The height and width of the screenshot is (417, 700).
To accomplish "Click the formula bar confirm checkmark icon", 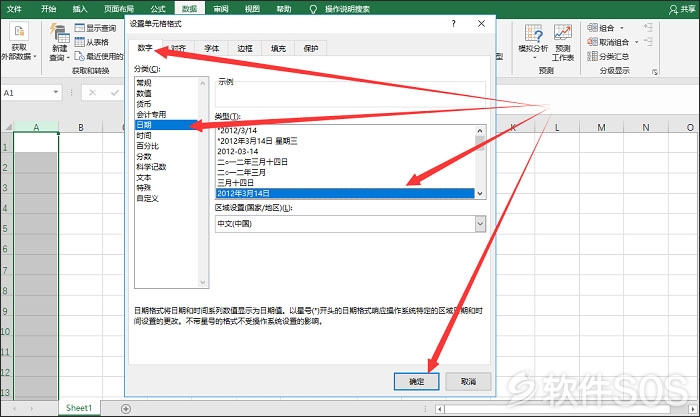I will pos(115,93).
